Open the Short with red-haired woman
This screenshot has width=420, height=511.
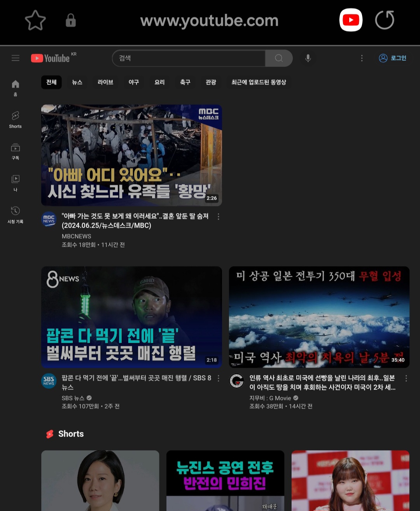(x=350, y=481)
